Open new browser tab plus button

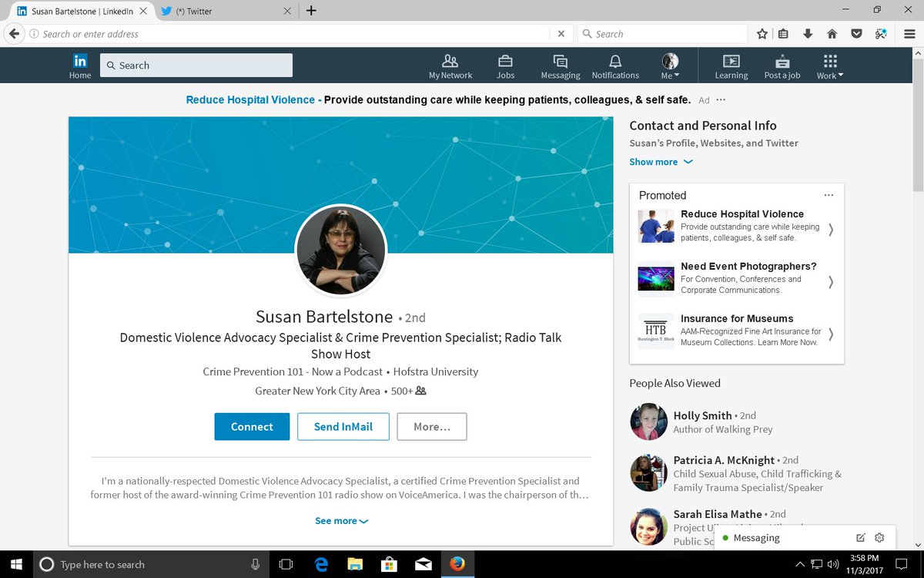click(x=311, y=11)
